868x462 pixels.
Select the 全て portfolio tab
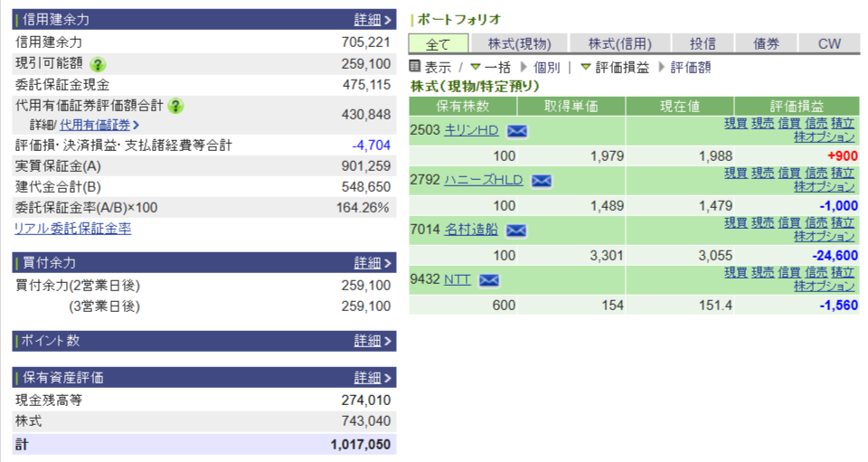439,43
